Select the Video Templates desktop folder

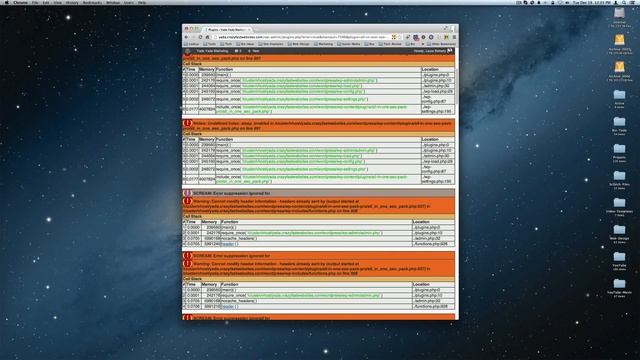click(x=619, y=203)
